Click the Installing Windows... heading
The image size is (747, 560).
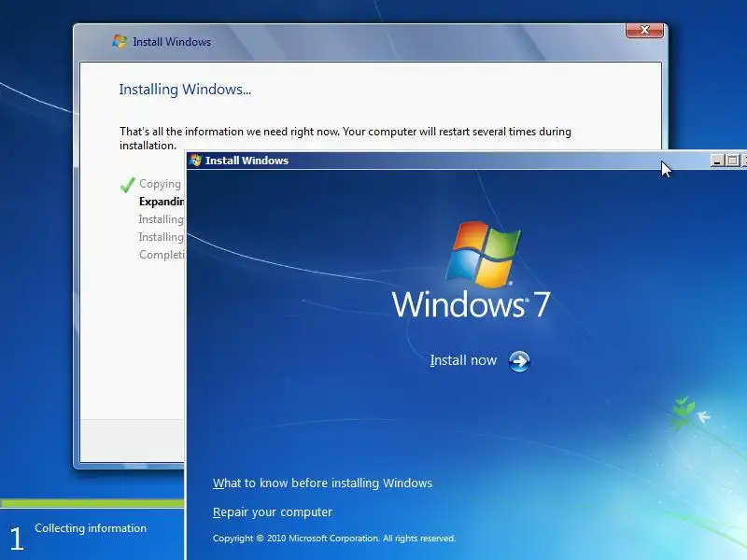click(x=185, y=90)
